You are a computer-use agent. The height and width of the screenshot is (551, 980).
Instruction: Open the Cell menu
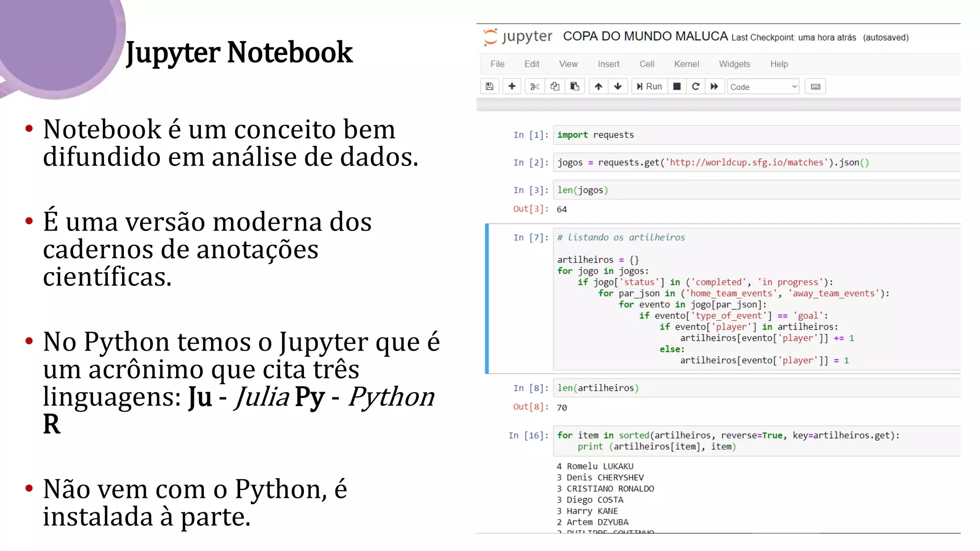click(x=646, y=64)
